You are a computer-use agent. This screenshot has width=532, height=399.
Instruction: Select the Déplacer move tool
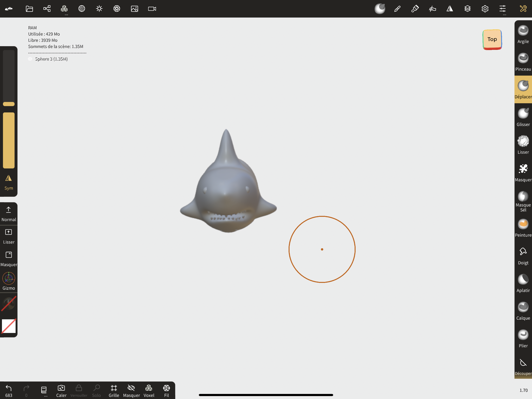[x=523, y=90]
